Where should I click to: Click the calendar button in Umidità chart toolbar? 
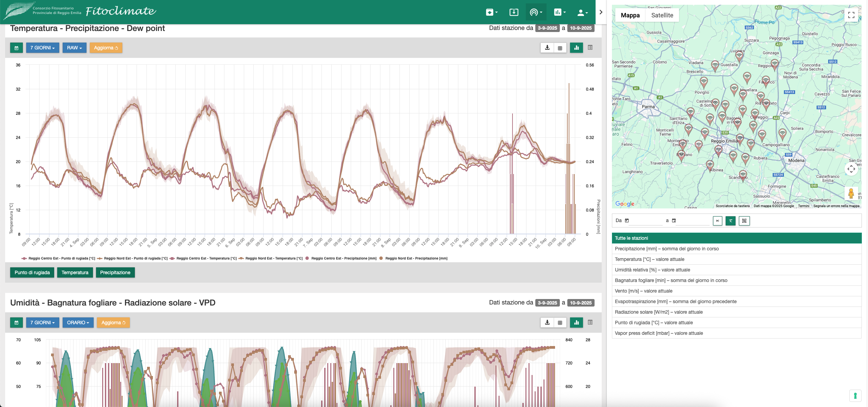(16, 323)
